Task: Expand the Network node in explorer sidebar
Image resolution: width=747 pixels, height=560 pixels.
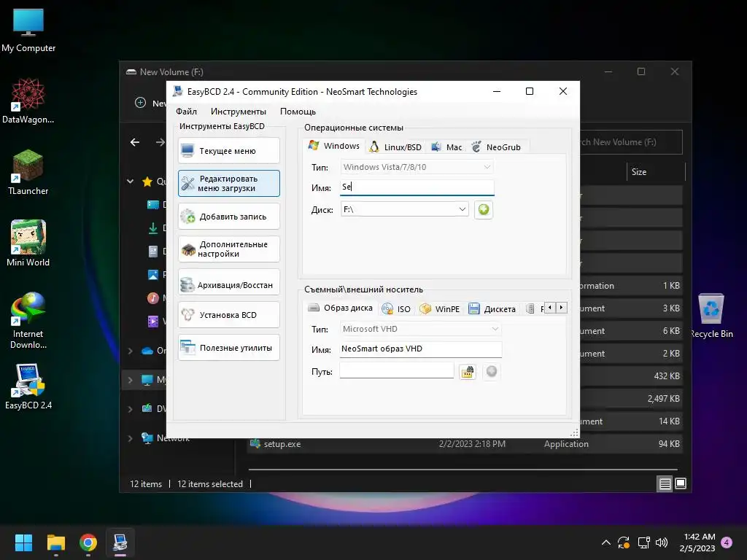Action: coord(130,438)
